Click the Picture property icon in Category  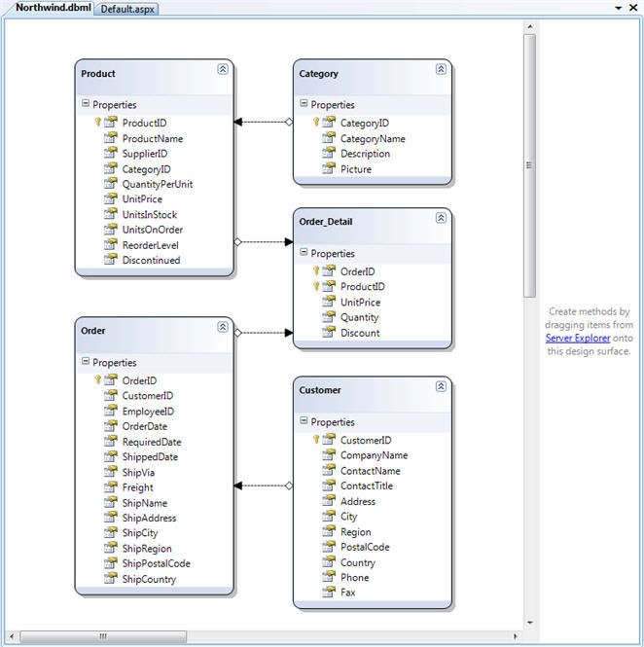click(329, 168)
